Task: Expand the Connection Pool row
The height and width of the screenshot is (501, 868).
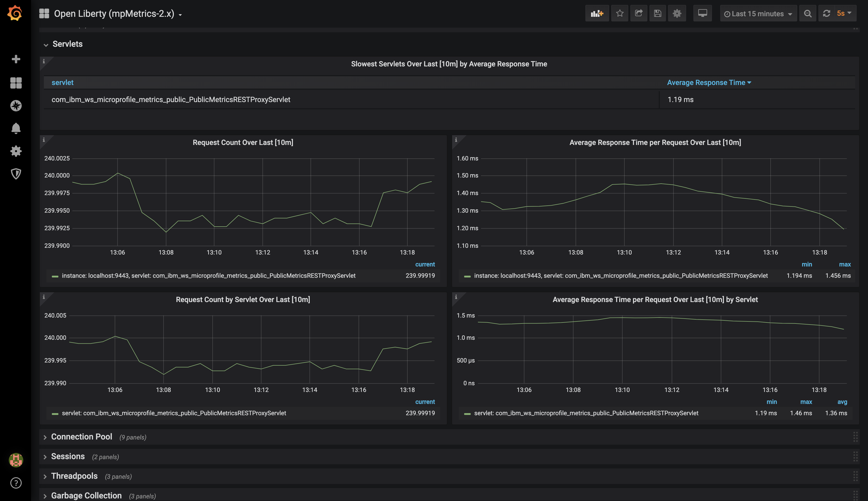Action: click(82, 437)
